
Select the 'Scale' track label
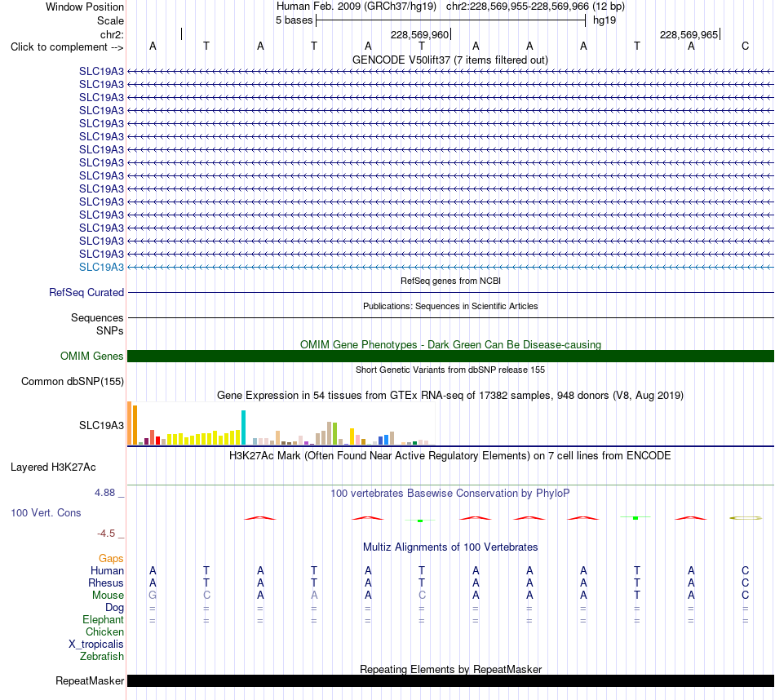110,20
